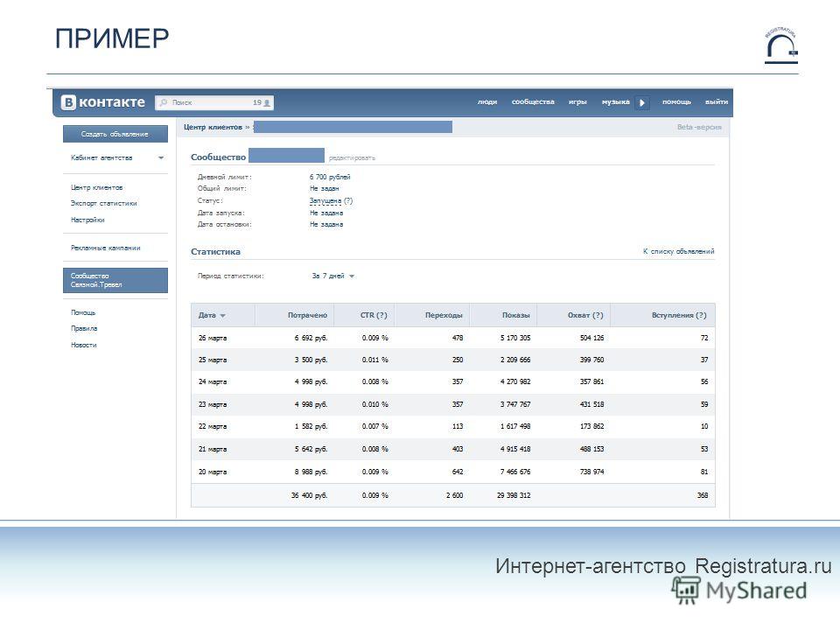840x630 pixels.
Task: Open the игры menu item
Action: point(577,101)
